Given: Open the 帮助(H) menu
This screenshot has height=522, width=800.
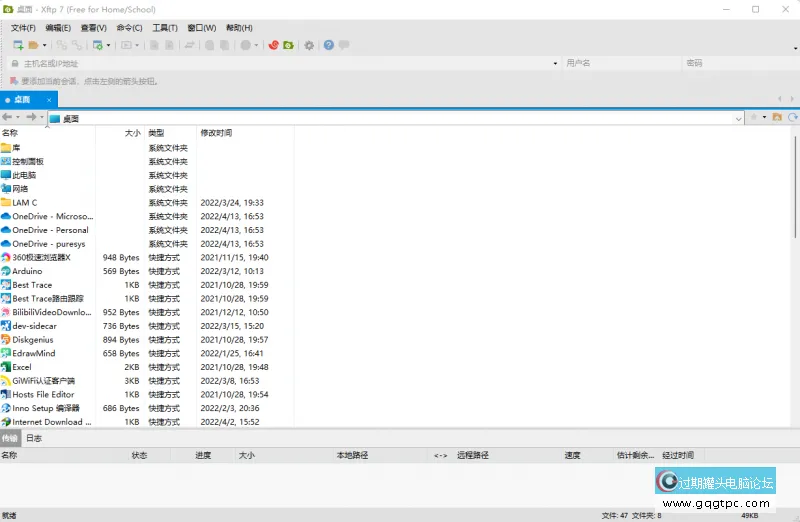Looking at the screenshot, I should pyautogui.click(x=239, y=28).
